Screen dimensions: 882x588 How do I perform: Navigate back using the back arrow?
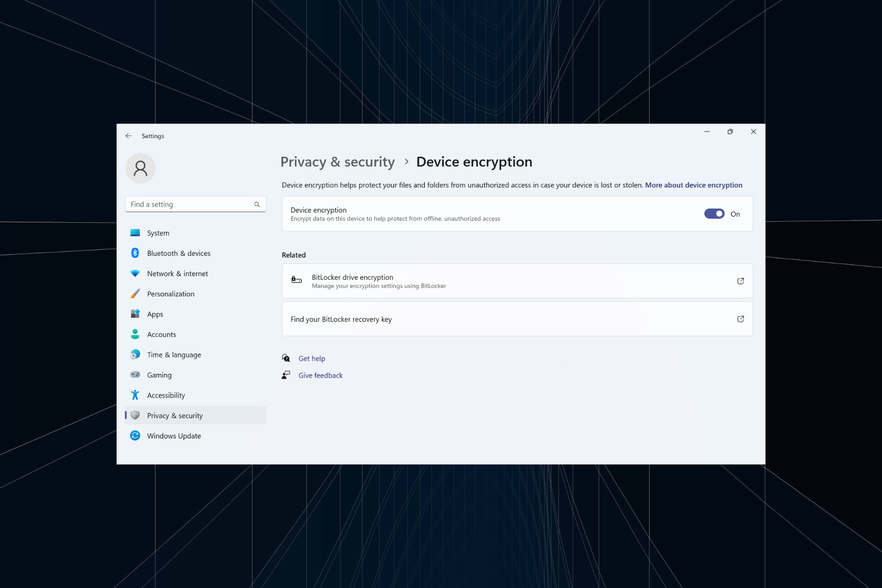(x=129, y=136)
